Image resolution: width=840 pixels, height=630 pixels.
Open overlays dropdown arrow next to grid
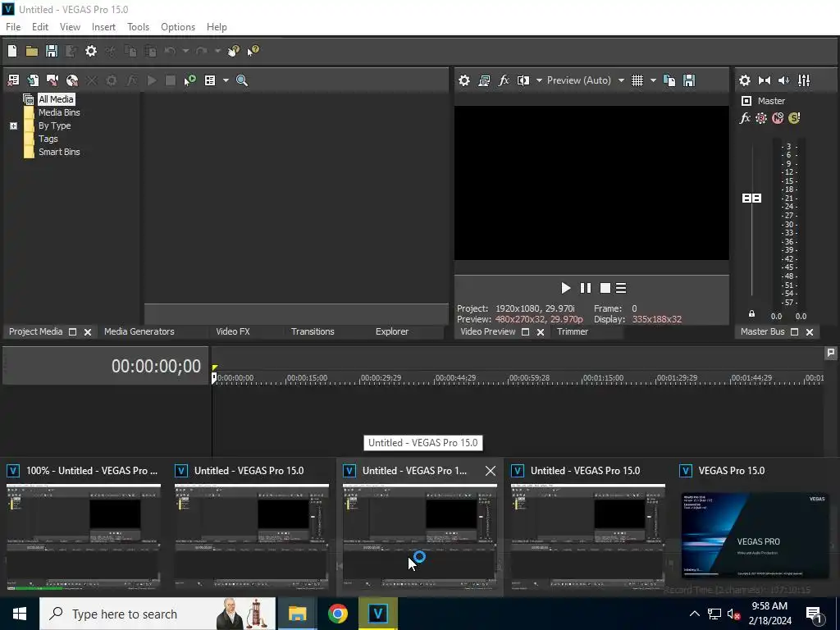pyautogui.click(x=653, y=80)
